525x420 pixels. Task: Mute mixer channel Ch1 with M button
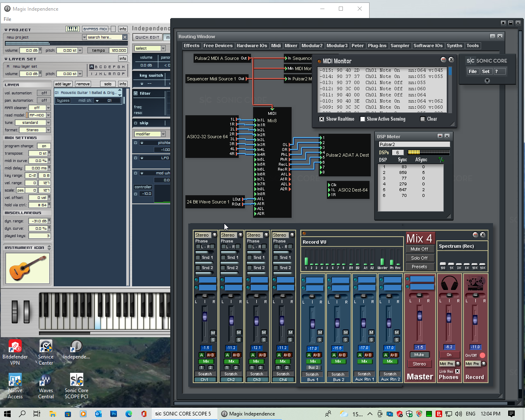point(213,333)
